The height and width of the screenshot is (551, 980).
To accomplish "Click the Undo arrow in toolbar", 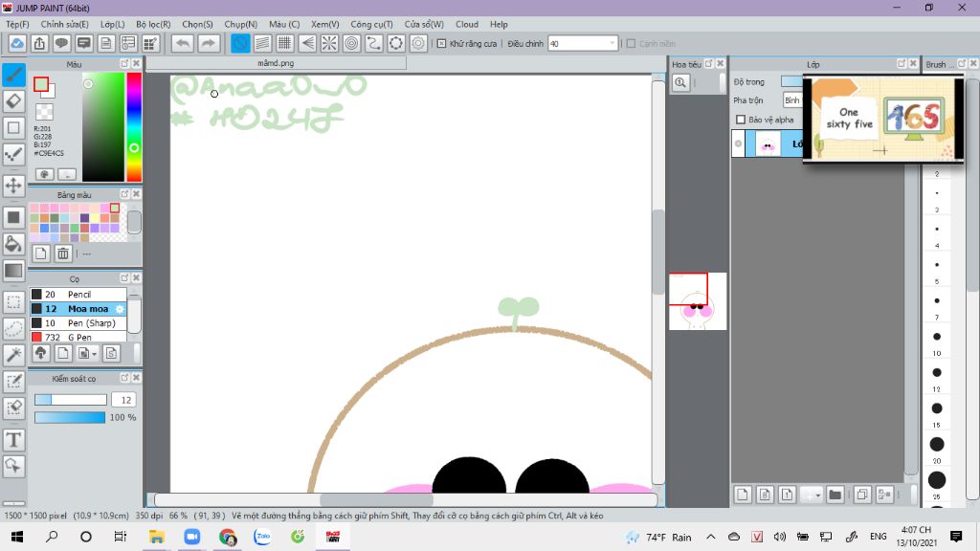I will pos(183,43).
